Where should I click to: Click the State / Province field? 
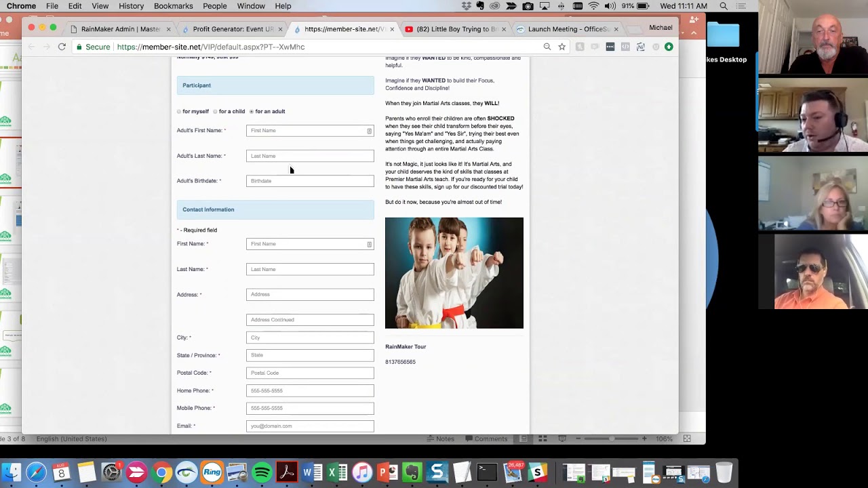pyautogui.click(x=310, y=355)
